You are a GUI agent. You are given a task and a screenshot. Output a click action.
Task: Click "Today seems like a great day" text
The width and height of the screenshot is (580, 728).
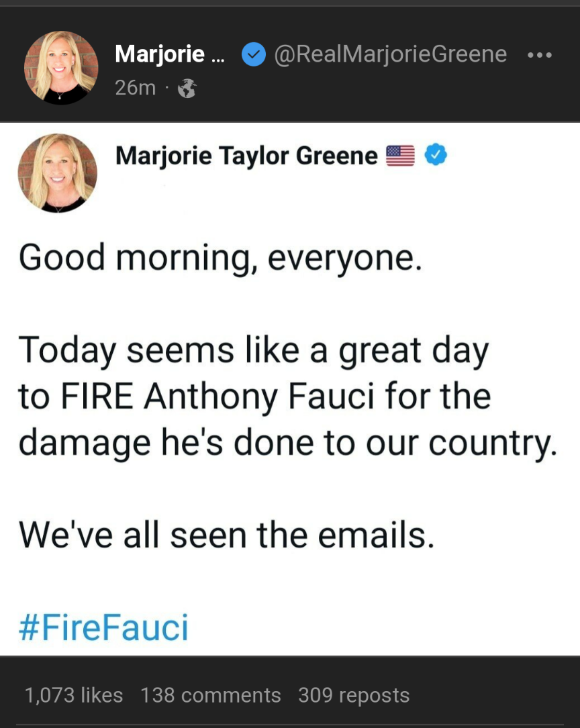coord(254,351)
